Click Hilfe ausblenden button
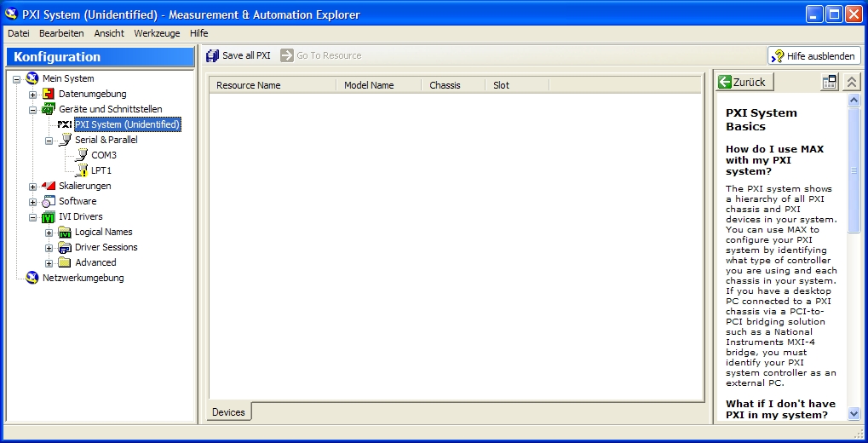The image size is (868, 443). 814,56
